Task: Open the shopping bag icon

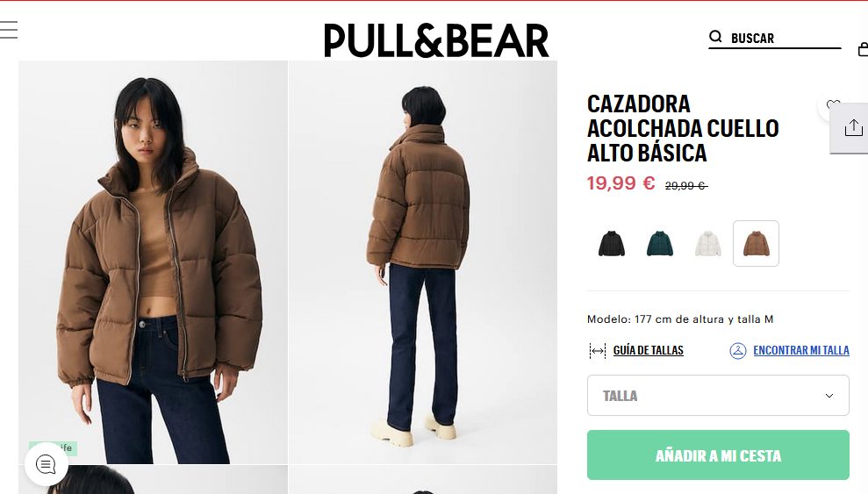Action: coord(863,49)
